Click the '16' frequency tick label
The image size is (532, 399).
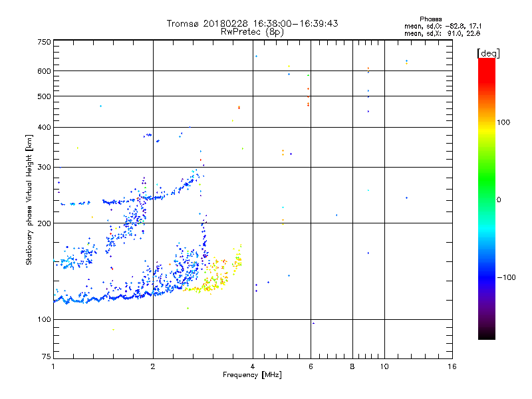[x=452, y=366]
